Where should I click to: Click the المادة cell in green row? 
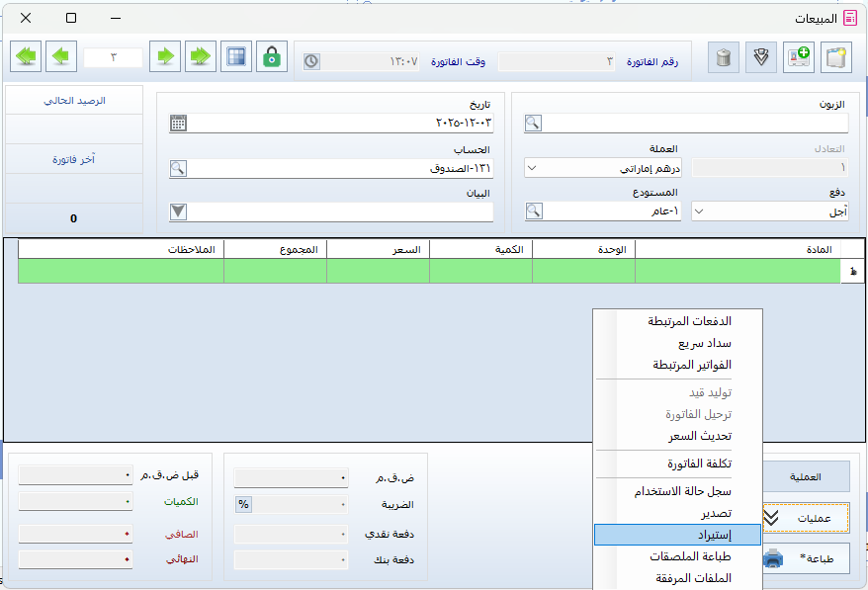coord(737,271)
